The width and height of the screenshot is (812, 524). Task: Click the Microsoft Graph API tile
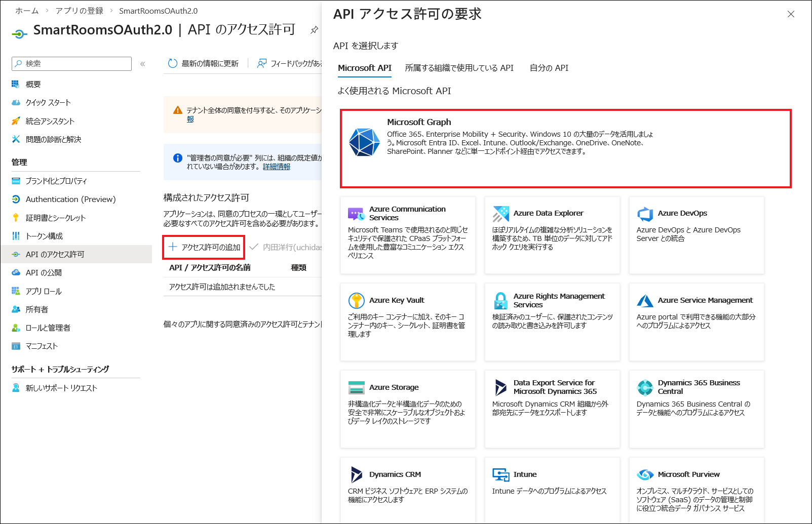[565, 148]
